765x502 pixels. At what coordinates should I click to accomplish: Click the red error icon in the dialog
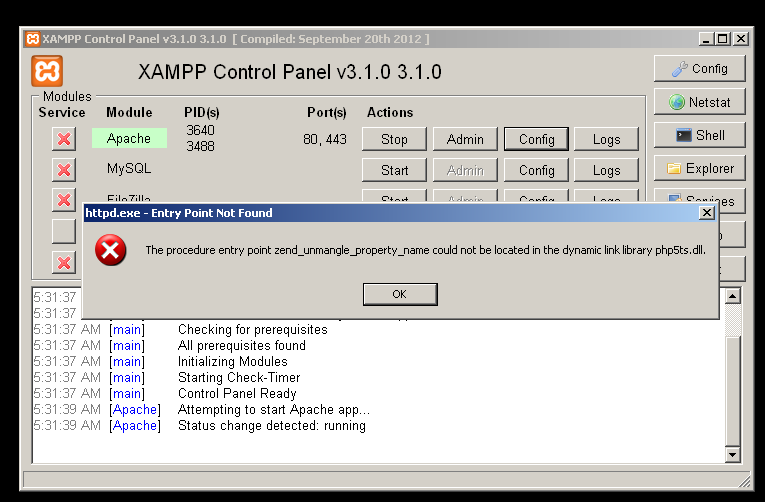pos(111,250)
